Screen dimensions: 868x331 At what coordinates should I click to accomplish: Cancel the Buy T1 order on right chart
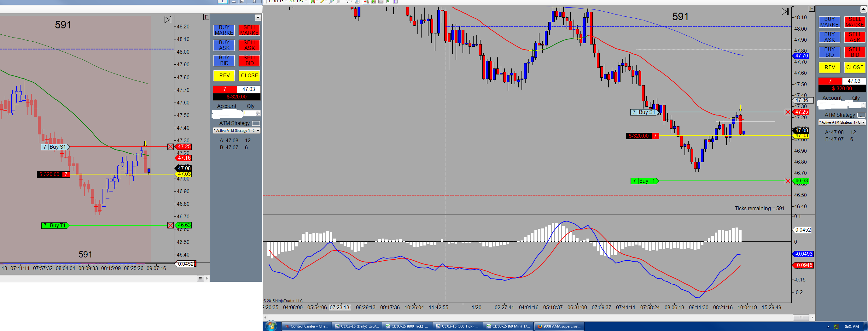(x=788, y=181)
